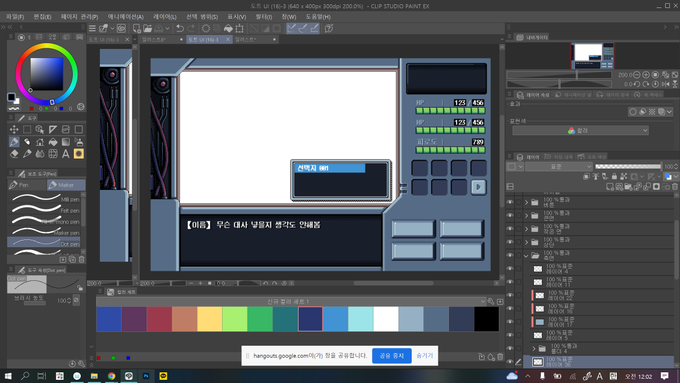Image resolution: width=680 pixels, height=383 pixels.
Task: Pick the crimson red color swatch
Action: (159, 319)
